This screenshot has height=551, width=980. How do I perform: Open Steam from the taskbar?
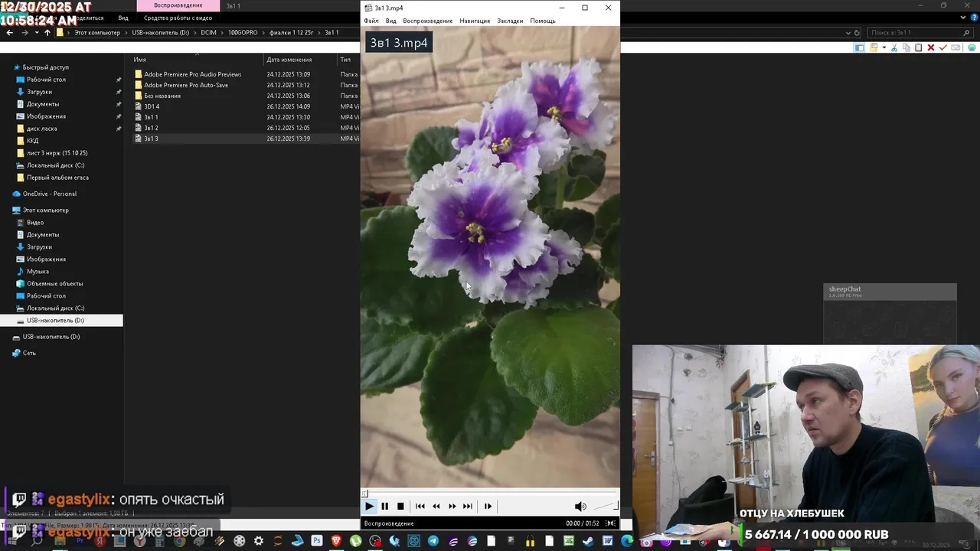pyautogui.click(x=588, y=541)
